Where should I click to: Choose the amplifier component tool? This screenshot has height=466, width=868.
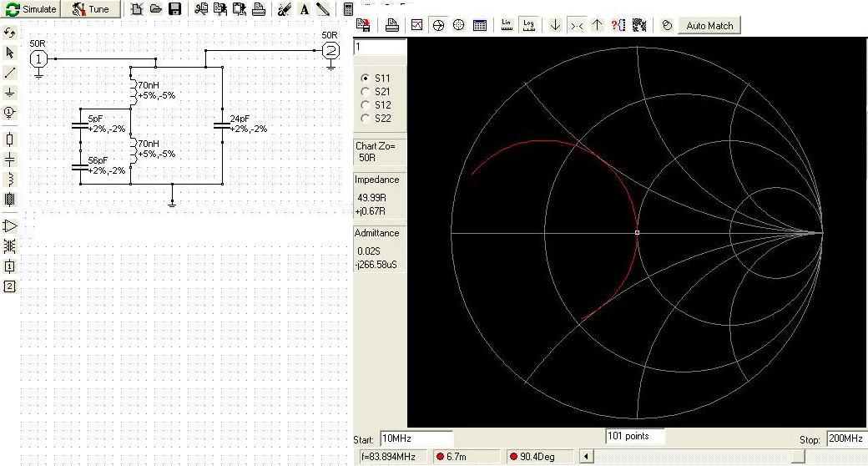[x=10, y=225]
